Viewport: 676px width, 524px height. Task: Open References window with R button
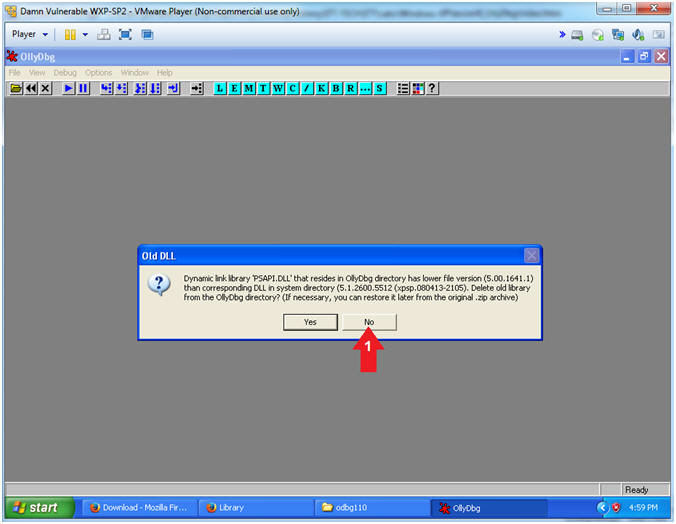pyautogui.click(x=351, y=88)
